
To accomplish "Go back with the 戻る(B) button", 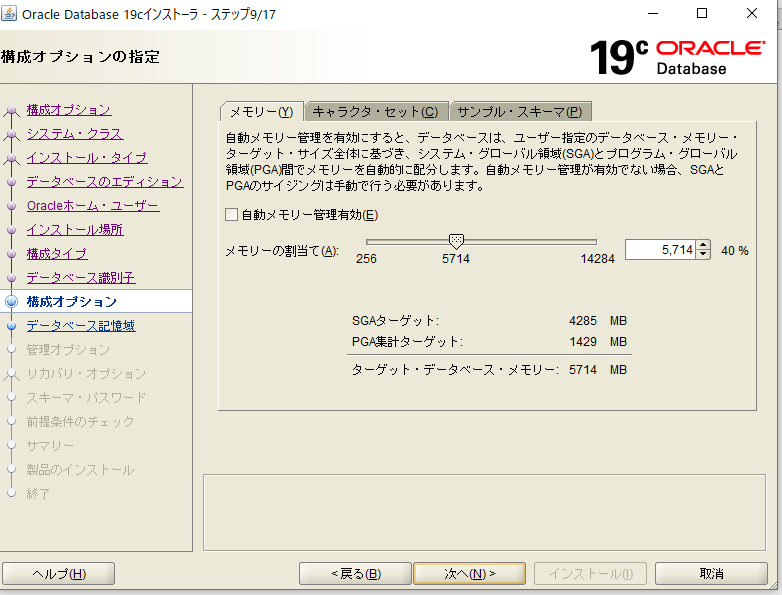I will click(x=356, y=573).
